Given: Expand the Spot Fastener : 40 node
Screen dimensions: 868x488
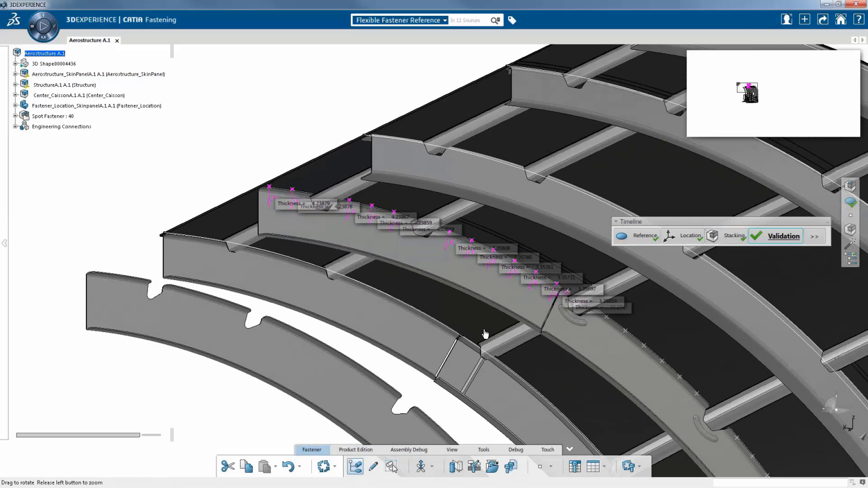Looking at the screenshot, I should click(x=15, y=116).
